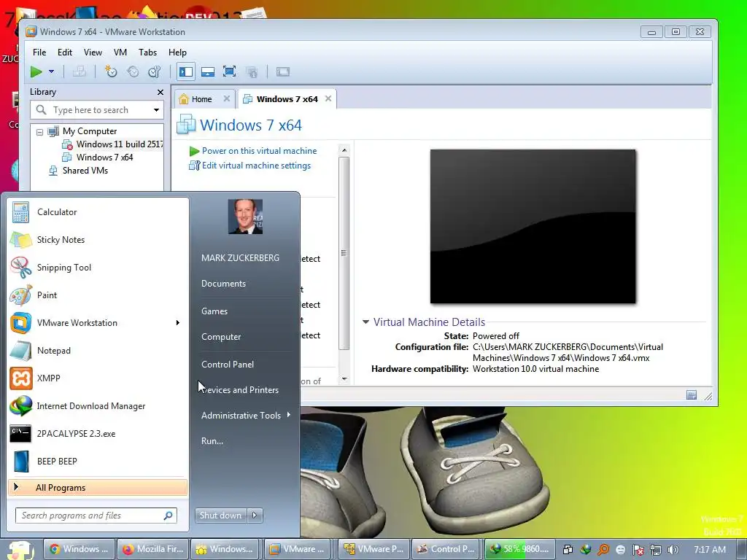This screenshot has height=560, width=747.
Task: Open the Tabs menu
Action: pyautogui.click(x=147, y=52)
